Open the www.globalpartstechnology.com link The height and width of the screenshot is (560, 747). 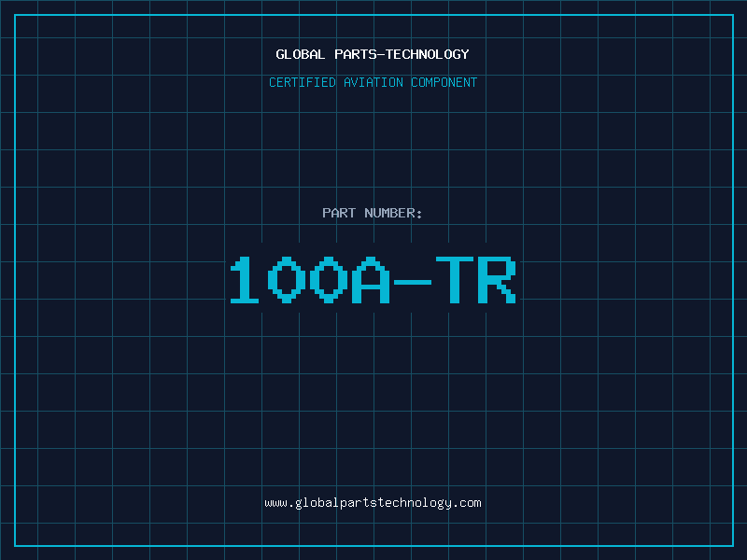click(x=373, y=503)
